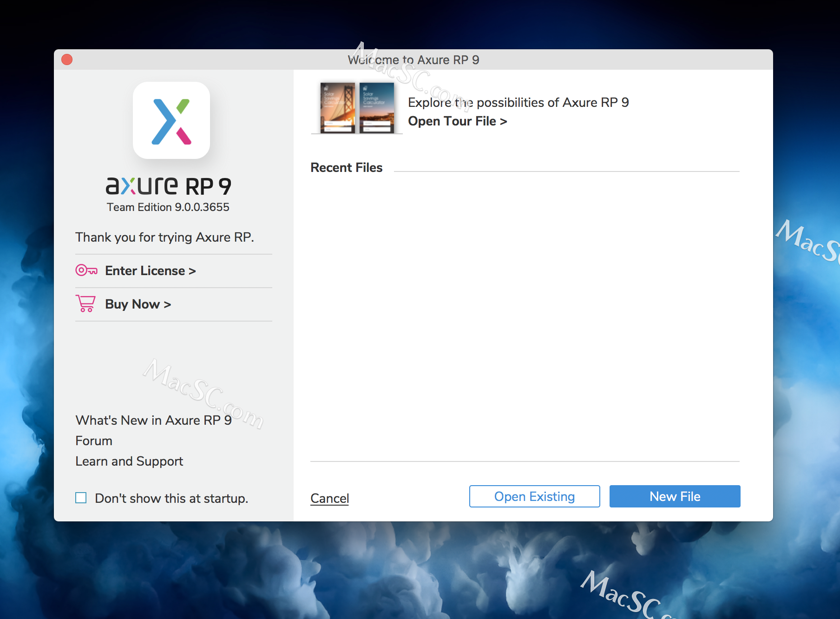
Task: Click the "Welcome to Axure RP 9" title bar text
Action: click(413, 60)
